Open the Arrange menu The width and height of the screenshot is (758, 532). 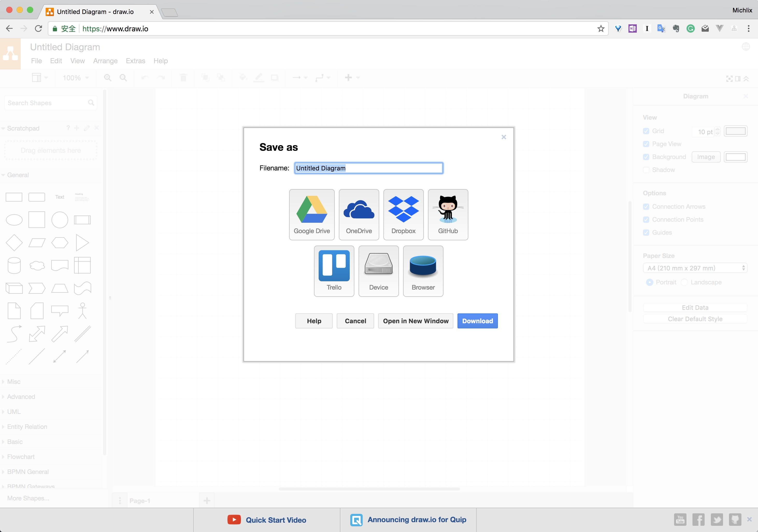(x=105, y=61)
